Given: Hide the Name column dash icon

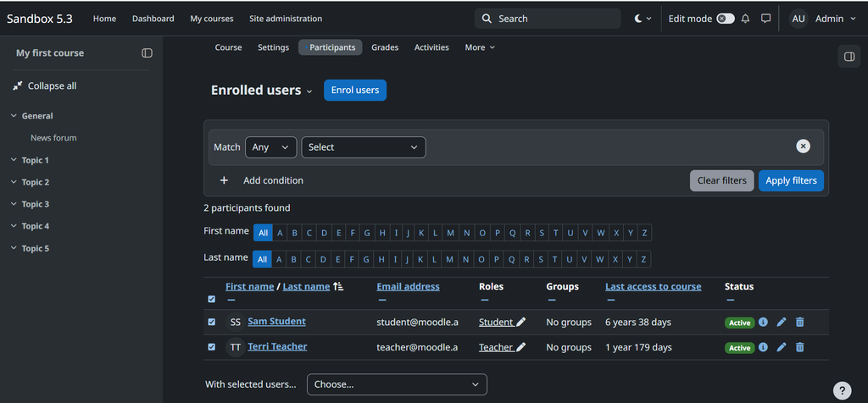Looking at the screenshot, I should (231, 301).
